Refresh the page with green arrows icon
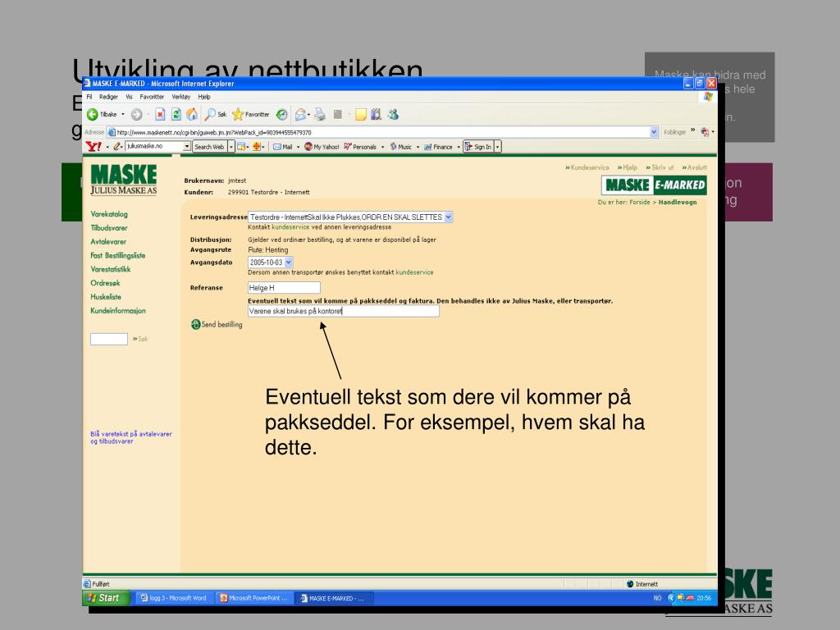Viewport: 840px width, 630px height. pos(176,114)
